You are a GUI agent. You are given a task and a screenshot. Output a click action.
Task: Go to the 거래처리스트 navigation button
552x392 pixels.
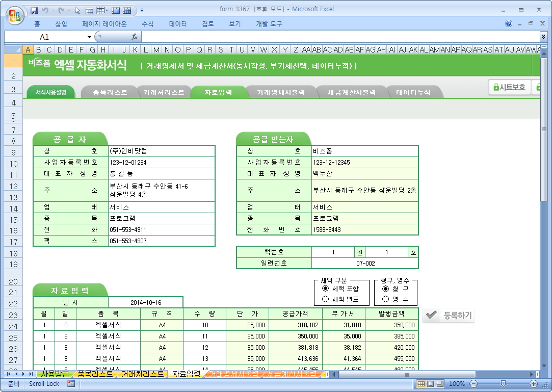point(164,92)
